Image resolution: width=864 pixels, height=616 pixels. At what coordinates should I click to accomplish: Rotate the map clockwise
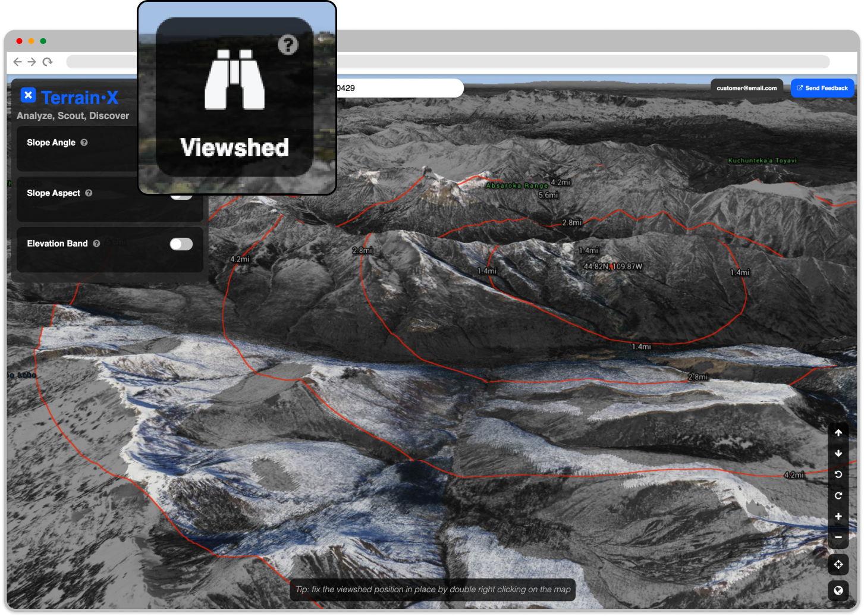(838, 495)
